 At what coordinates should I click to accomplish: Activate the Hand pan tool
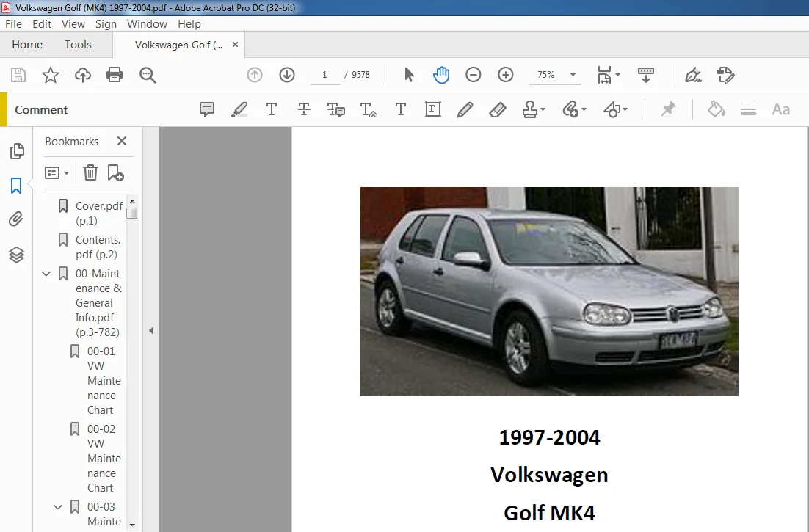(x=441, y=76)
